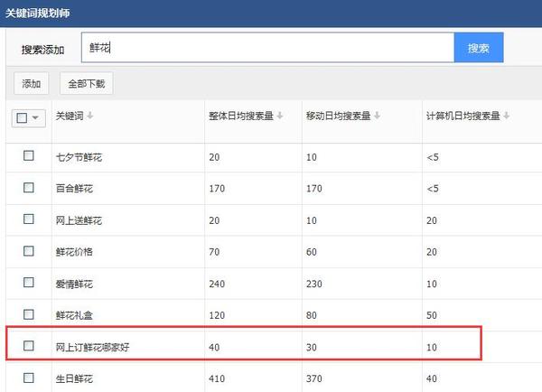
Task: Enable the 爱情鲜花 checkbox
Action: [29, 283]
